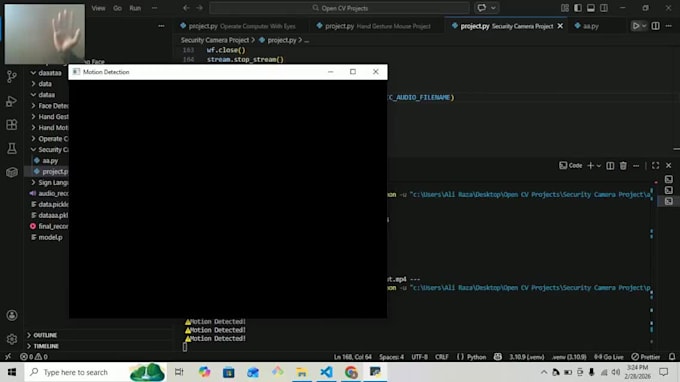Click Run Python File play button

coord(635,26)
